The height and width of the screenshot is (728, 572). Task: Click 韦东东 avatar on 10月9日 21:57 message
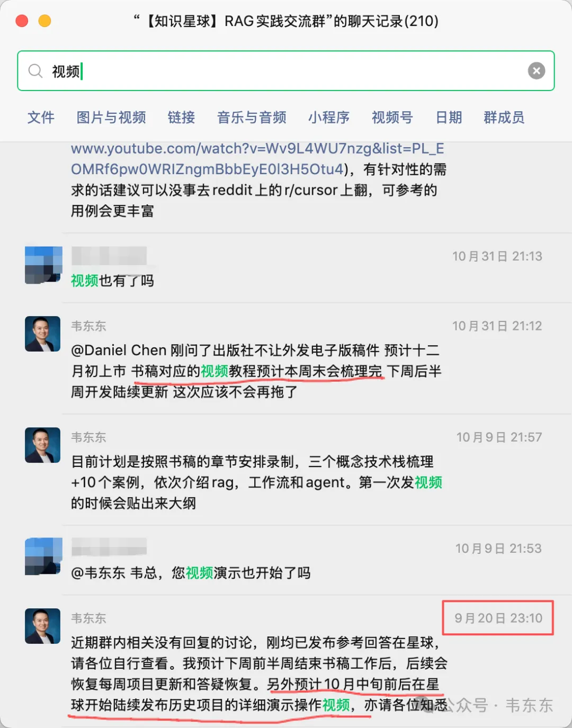[x=43, y=445]
